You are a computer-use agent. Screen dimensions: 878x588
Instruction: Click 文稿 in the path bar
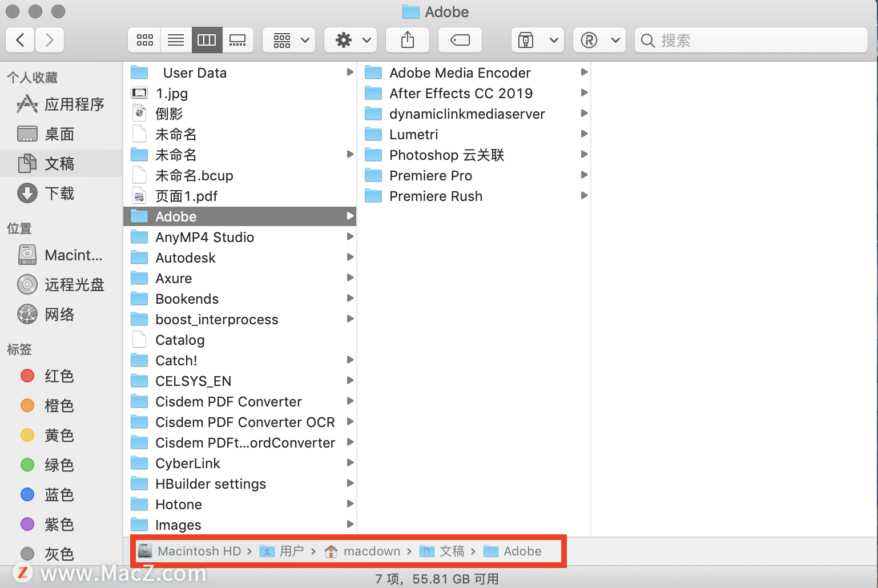click(442, 551)
